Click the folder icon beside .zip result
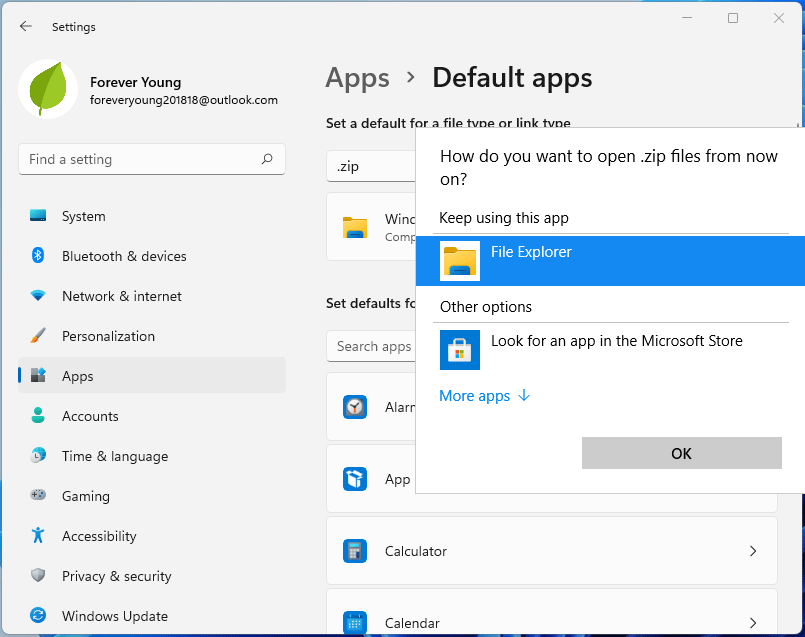Viewport: 805px width, 637px height. tap(355, 227)
